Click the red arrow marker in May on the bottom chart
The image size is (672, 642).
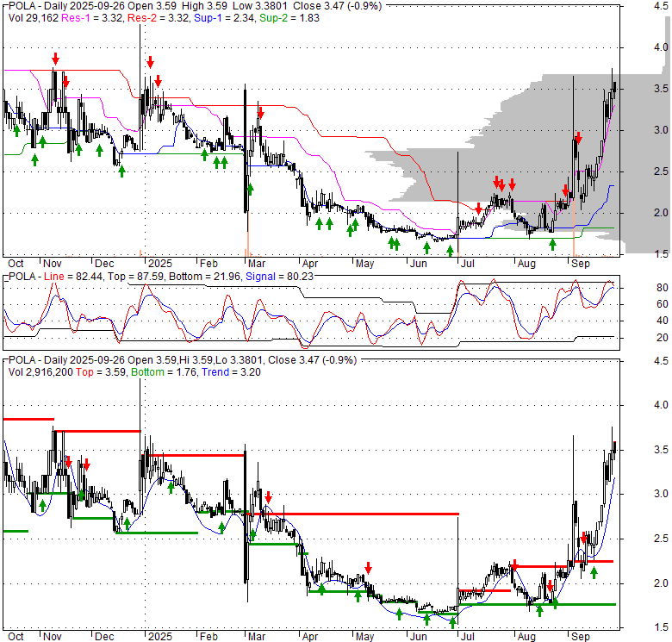point(368,568)
